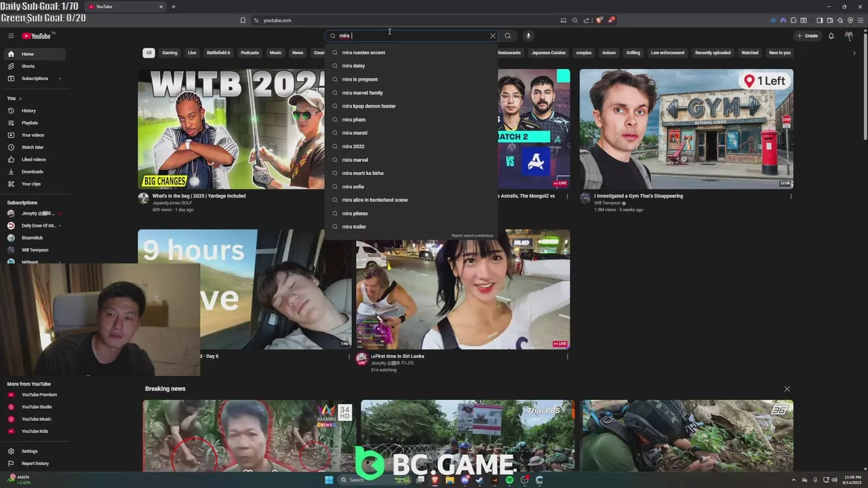Select the Podcasts filter chip
The width and height of the screenshot is (868, 488).
point(250,53)
